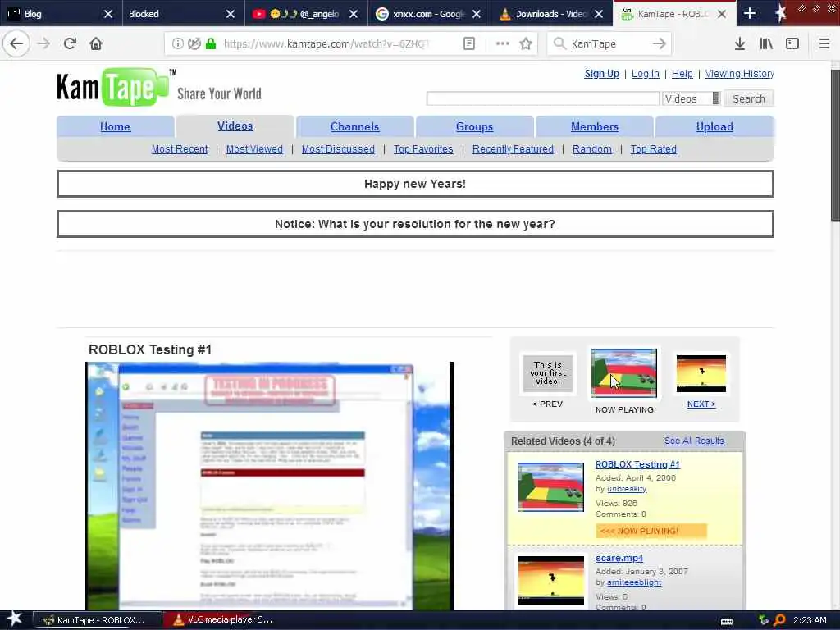840x630 pixels.
Task: Click the Most Viewed link
Action: 254,149
